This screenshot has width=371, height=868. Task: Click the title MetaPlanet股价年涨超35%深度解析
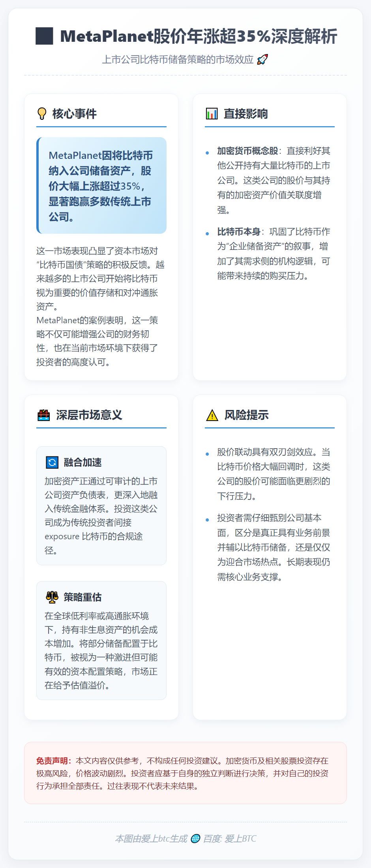point(199,36)
